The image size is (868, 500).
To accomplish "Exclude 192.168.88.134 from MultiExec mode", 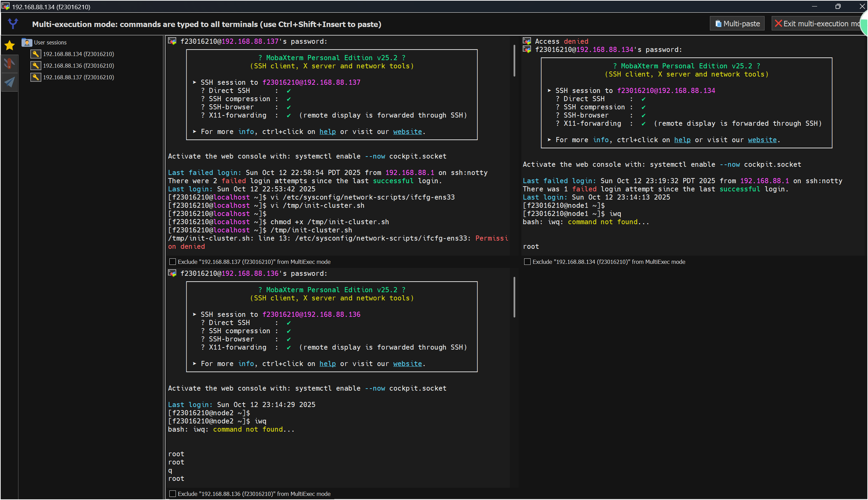I will (527, 262).
